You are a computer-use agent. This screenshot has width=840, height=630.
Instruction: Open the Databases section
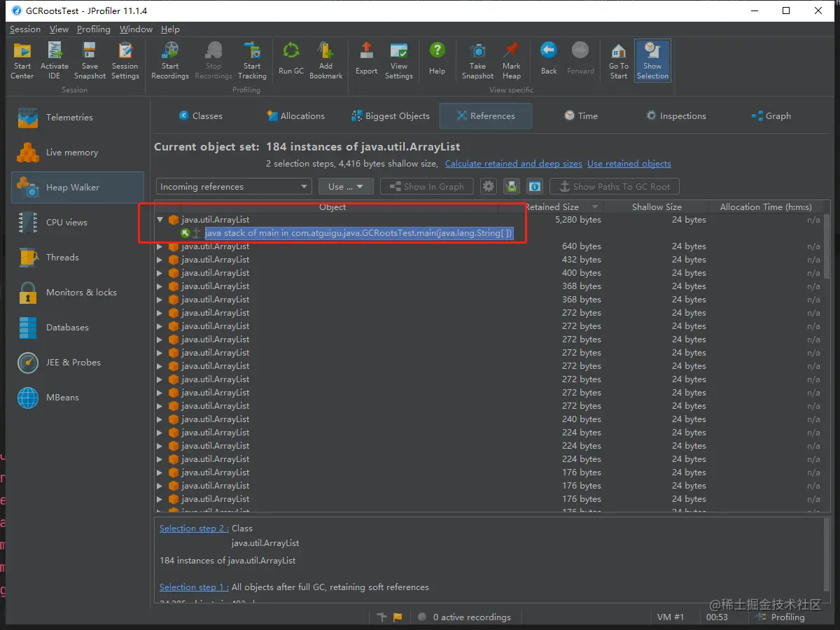point(77,328)
